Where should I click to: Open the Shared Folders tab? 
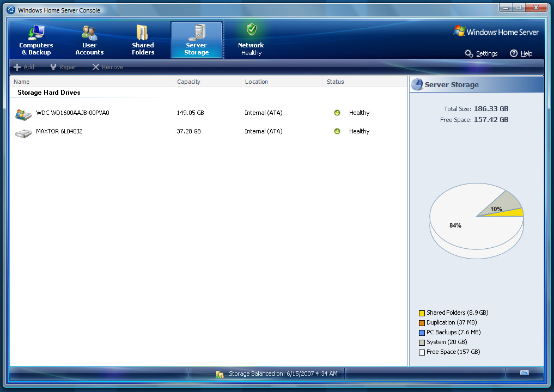pos(143,40)
